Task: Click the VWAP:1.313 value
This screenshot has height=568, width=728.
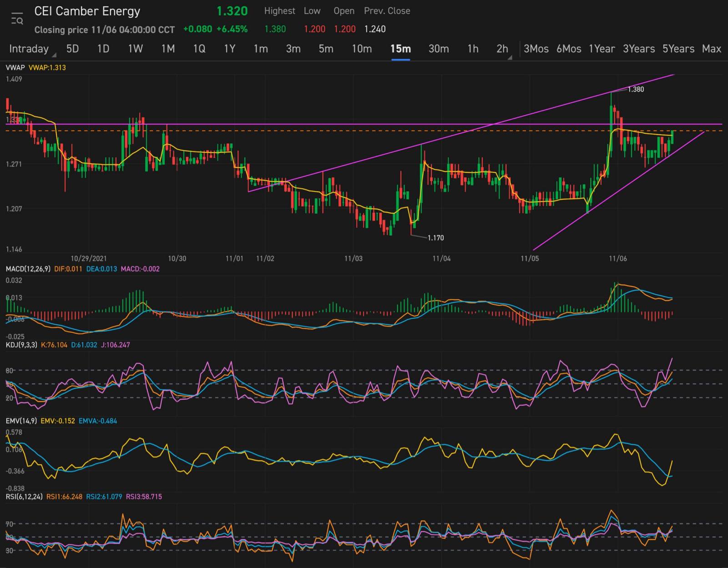Action: (47, 67)
